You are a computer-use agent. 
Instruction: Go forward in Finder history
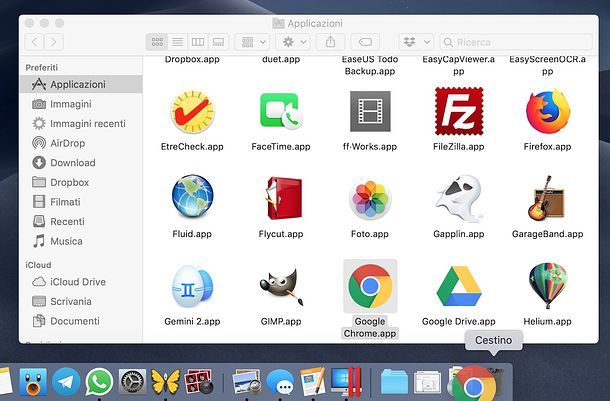(54, 42)
